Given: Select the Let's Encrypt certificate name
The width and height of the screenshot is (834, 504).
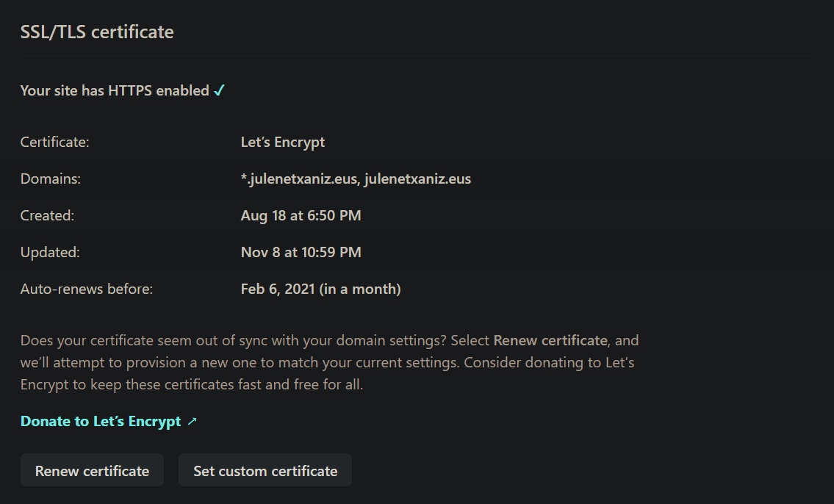Looking at the screenshot, I should [282, 141].
